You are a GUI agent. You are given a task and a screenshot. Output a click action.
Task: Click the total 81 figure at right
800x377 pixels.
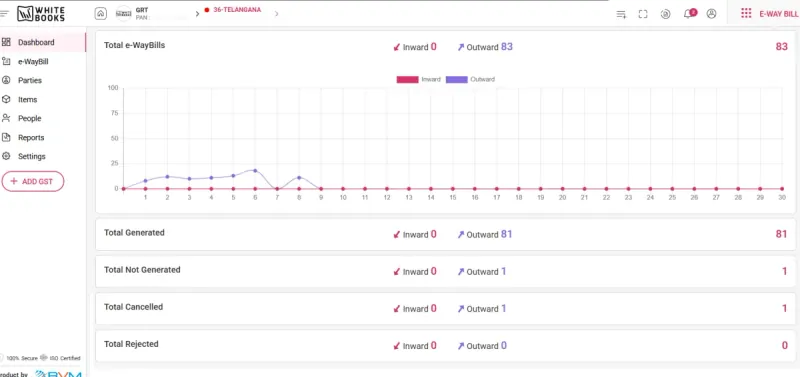(x=782, y=234)
